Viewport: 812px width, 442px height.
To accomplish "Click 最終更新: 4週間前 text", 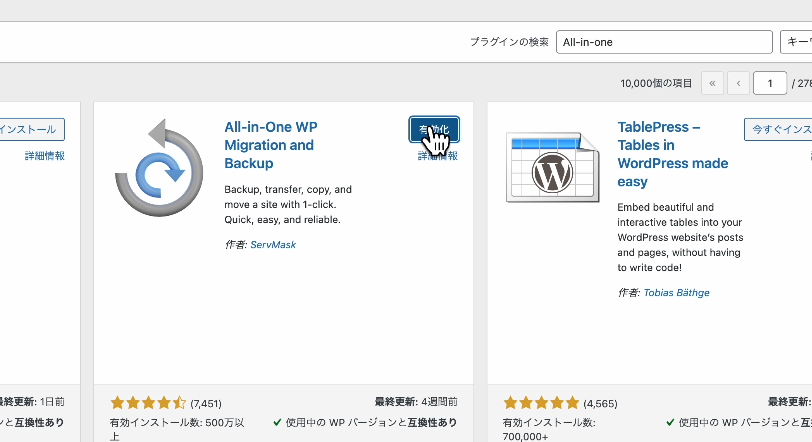I will [416, 402].
